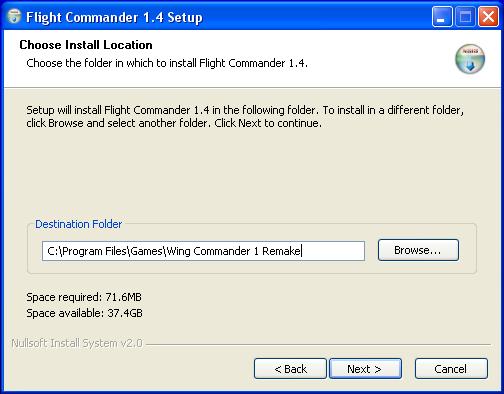This screenshot has width=504, height=394.
Task: Click the 'Space available: 37.4GB' text
Action: [x=84, y=313]
